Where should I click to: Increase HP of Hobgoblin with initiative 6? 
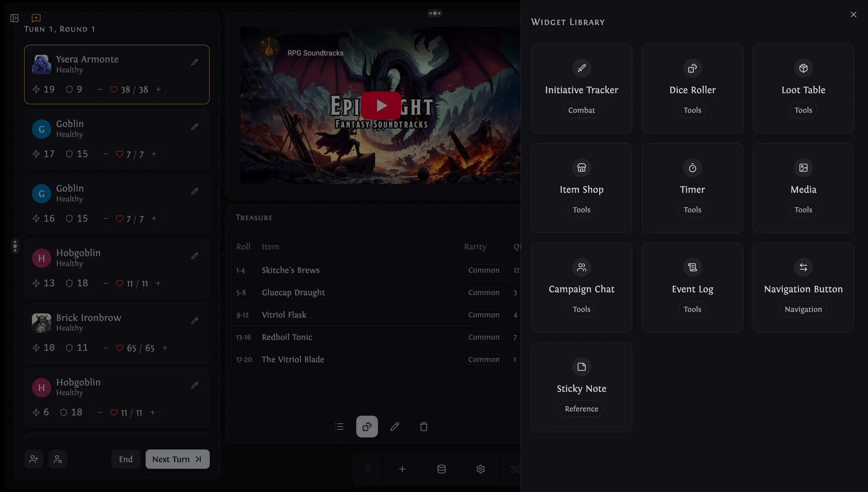(153, 413)
